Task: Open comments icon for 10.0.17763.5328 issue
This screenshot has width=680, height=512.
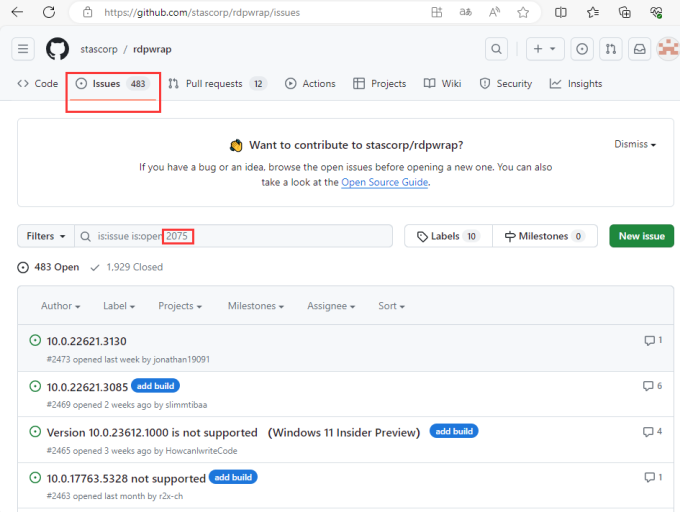Action: click(x=653, y=477)
